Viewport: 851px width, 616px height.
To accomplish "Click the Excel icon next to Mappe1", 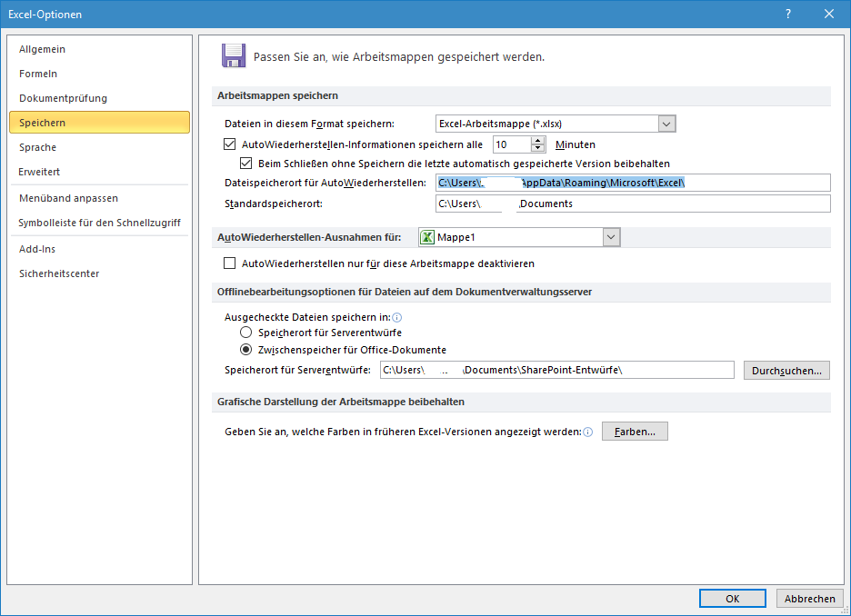I will pos(427,237).
